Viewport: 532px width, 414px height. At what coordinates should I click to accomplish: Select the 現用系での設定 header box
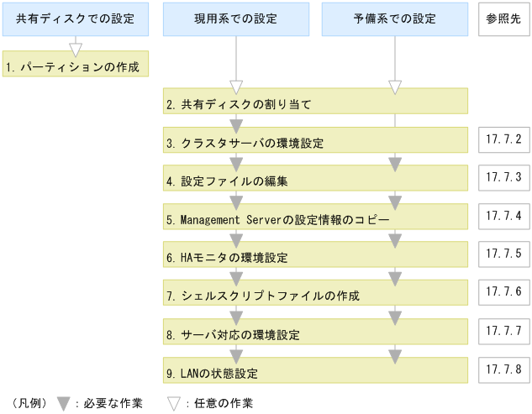click(236, 19)
